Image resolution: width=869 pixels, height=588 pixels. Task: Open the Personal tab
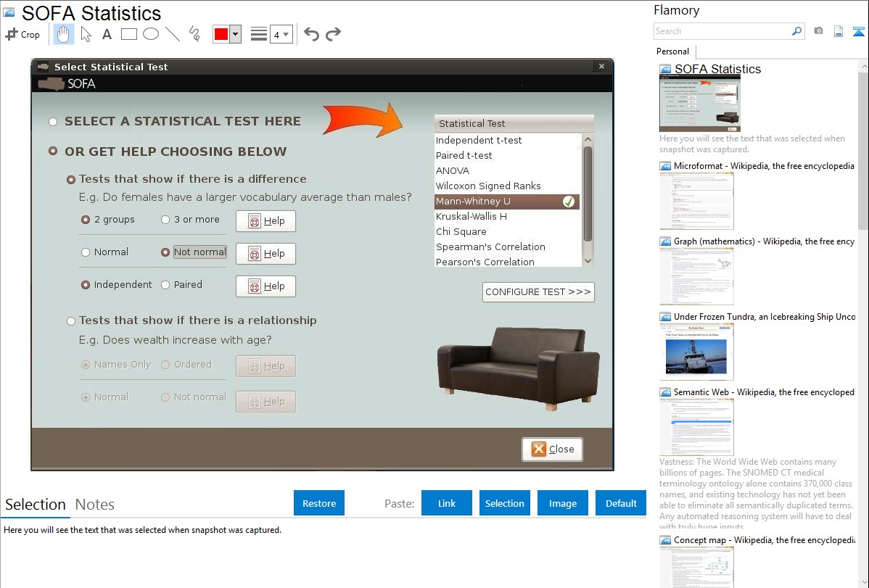pos(672,51)
